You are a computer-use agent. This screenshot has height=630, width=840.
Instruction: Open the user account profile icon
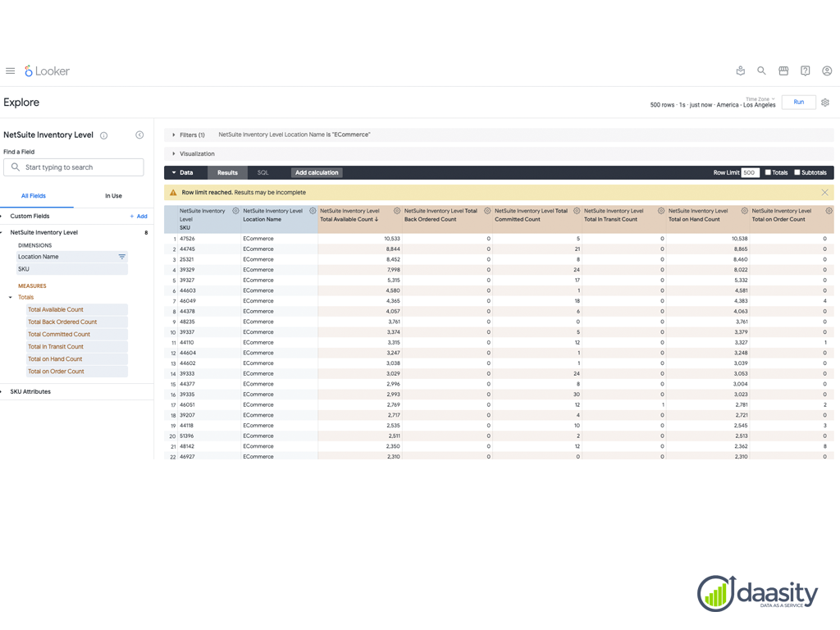pos(827,71)
